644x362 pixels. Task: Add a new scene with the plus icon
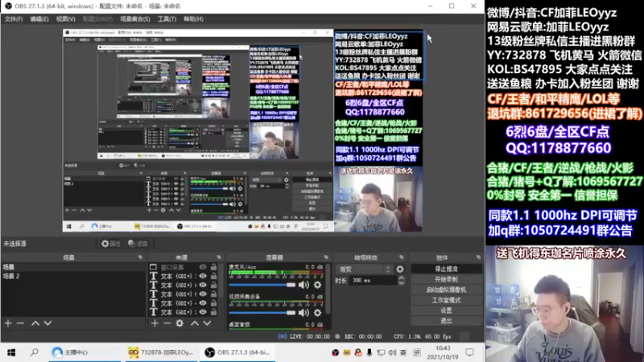pos(8,323)
